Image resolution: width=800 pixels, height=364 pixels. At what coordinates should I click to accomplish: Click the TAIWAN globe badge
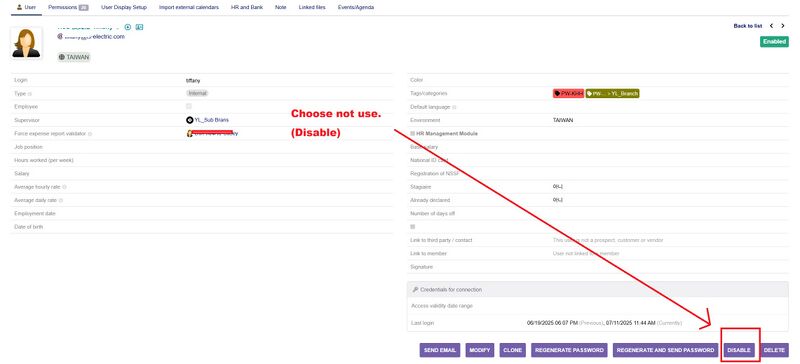(73, 57)
